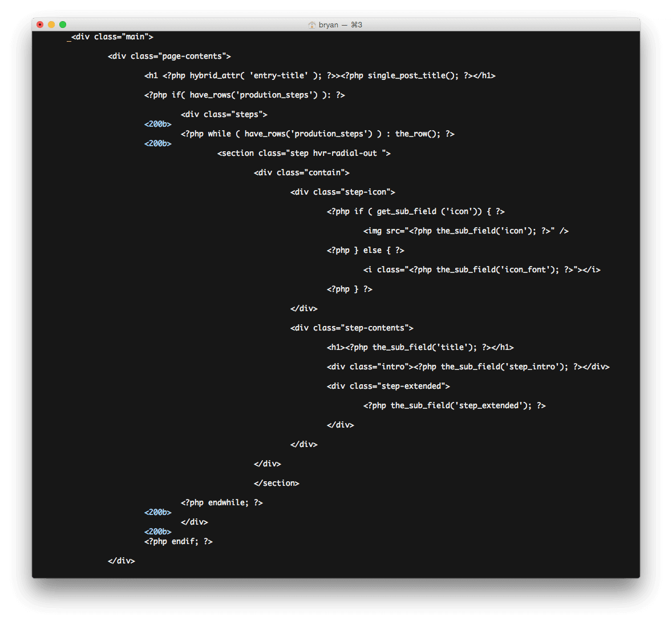Minimize the terminal with the yellow button
This screenshot has width=672, height=624.
pyautogui.click(x=51, y=25)
